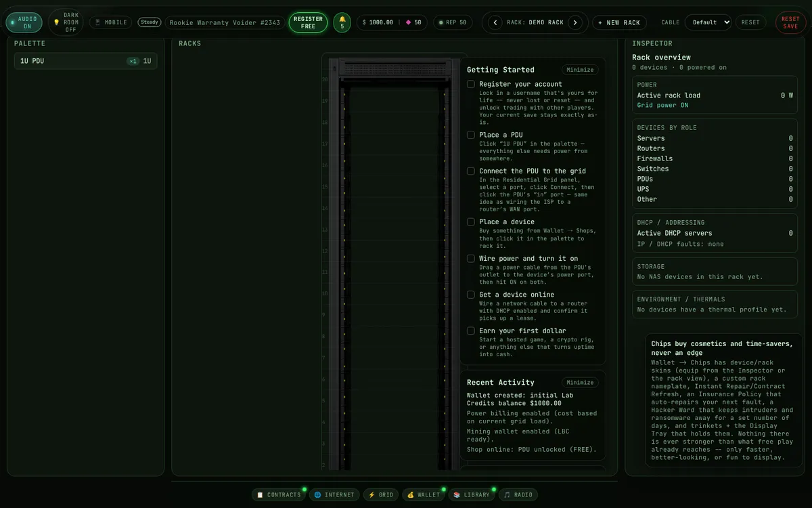This screenshot has width=812, height=508.
Task: Check Place a PDU step
Action: [x=471, y=135]
